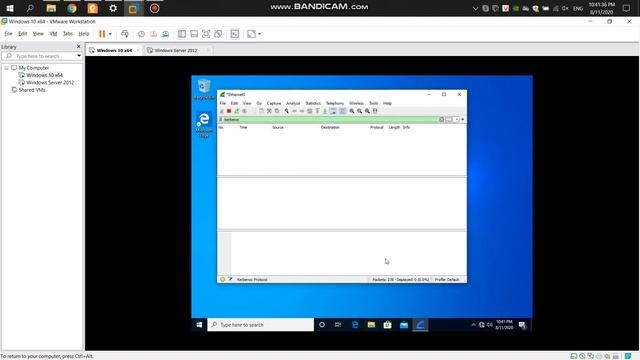Open Wireshark capture options gear icon
This screenshot has height=360, width=640.
pos(244,111)
